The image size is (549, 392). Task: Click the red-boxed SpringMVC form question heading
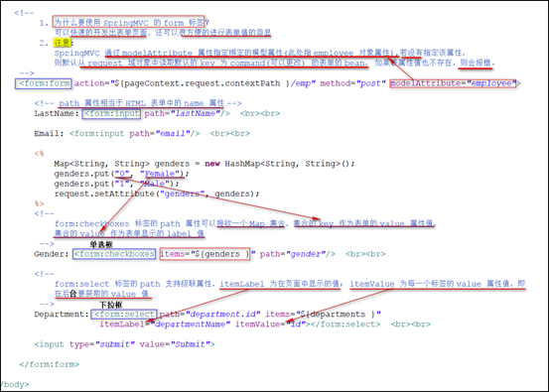128,23
